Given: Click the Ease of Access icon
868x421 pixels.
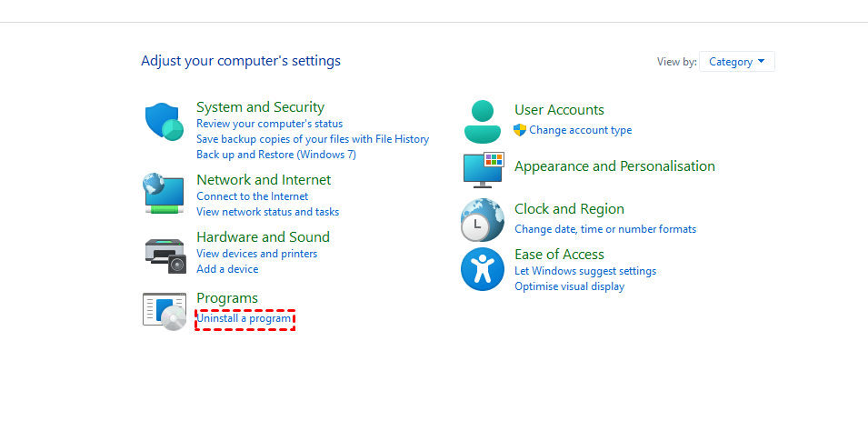Looking at the screenshot, I should (x=482, y=269).
